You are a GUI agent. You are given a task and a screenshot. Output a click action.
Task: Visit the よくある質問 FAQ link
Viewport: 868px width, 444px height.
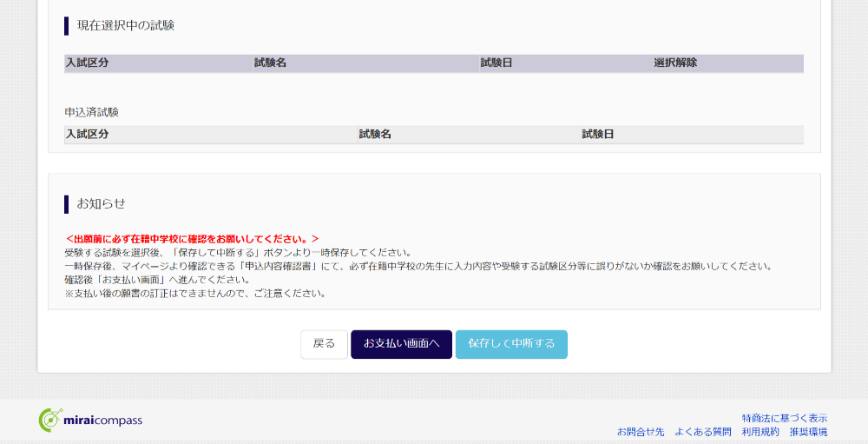(703, 432)
